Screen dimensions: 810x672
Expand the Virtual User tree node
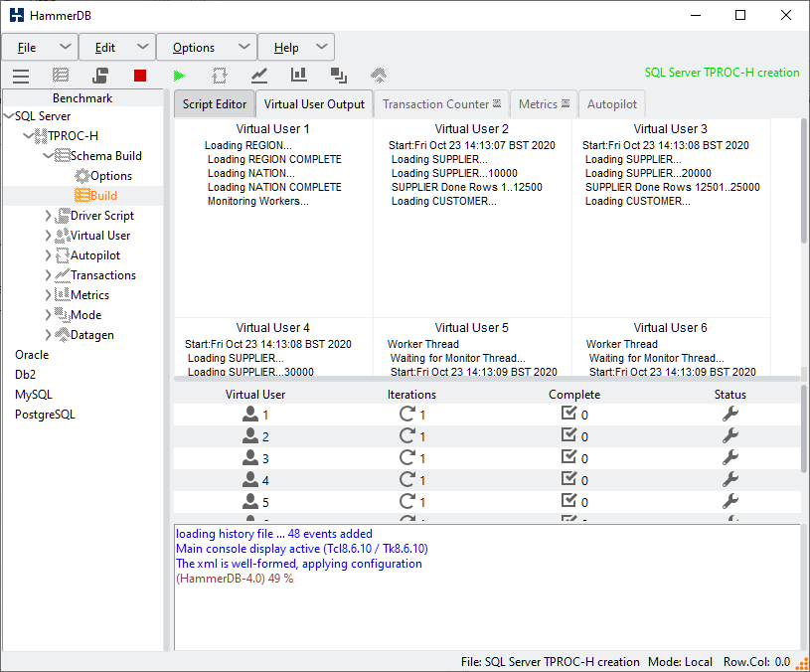point(48,236)
